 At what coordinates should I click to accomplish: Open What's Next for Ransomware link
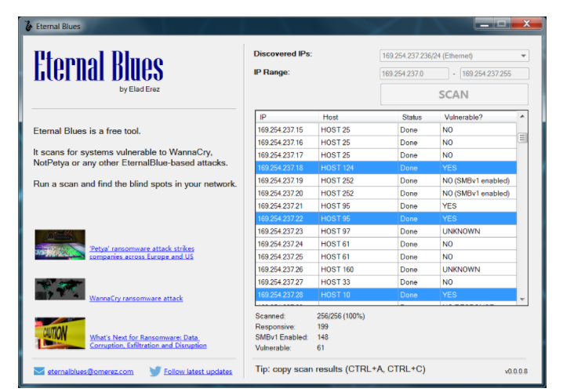[148, 341]
